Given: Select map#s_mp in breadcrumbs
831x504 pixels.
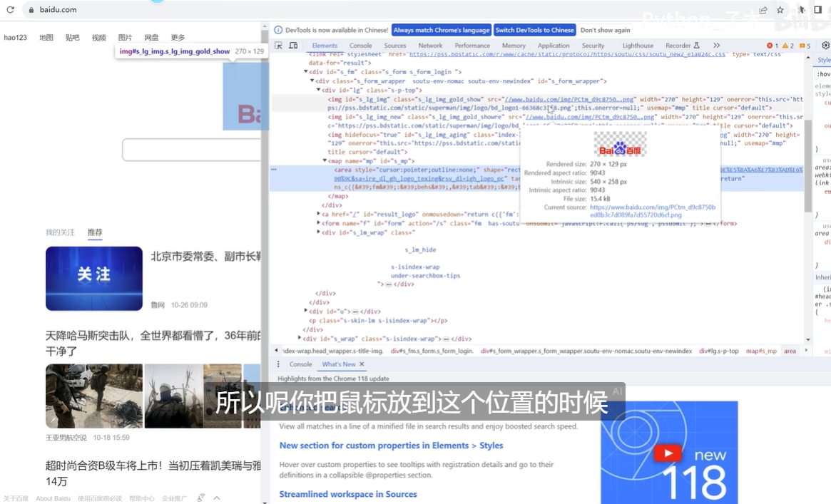Looking at the screenshot, I should click(x=761, y=351).
